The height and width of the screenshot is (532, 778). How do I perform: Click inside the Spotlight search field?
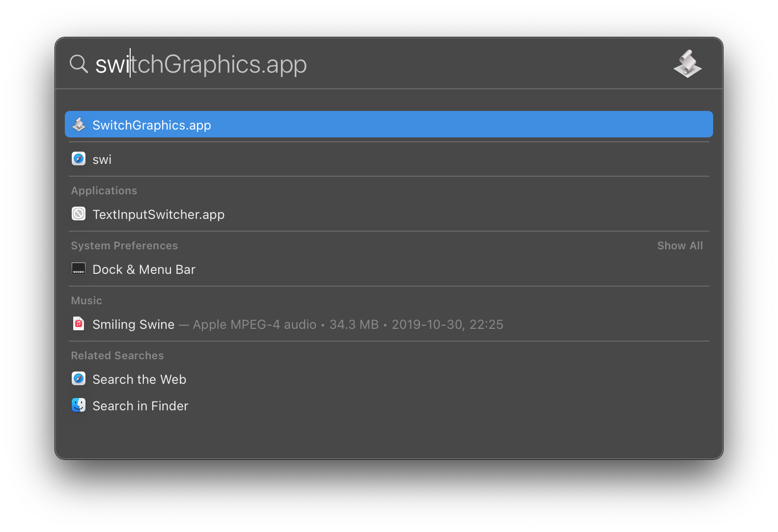coord(344,64)
